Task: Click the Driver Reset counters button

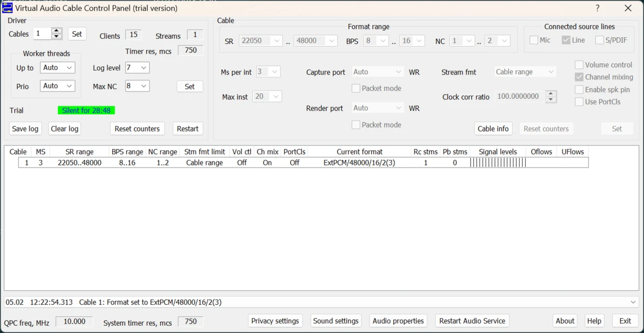Action: (137, 128)
